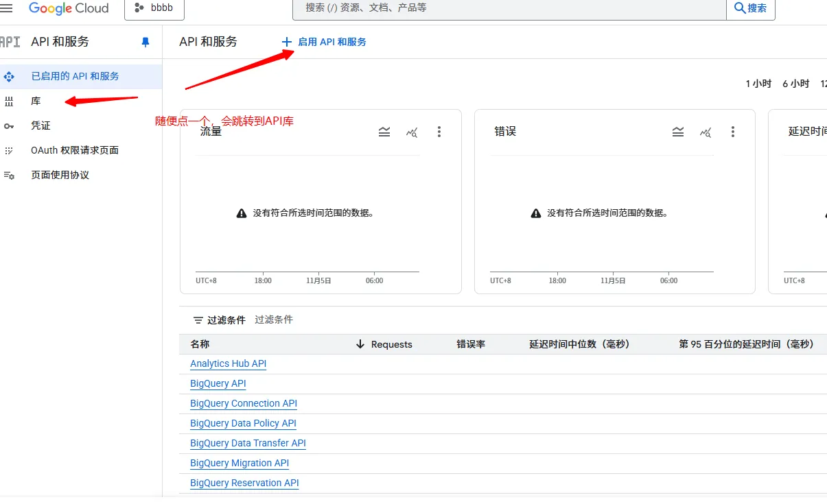Click the pin icon beside API 和服务
This screenshot has width=827, height=504.
coord(145,42)
